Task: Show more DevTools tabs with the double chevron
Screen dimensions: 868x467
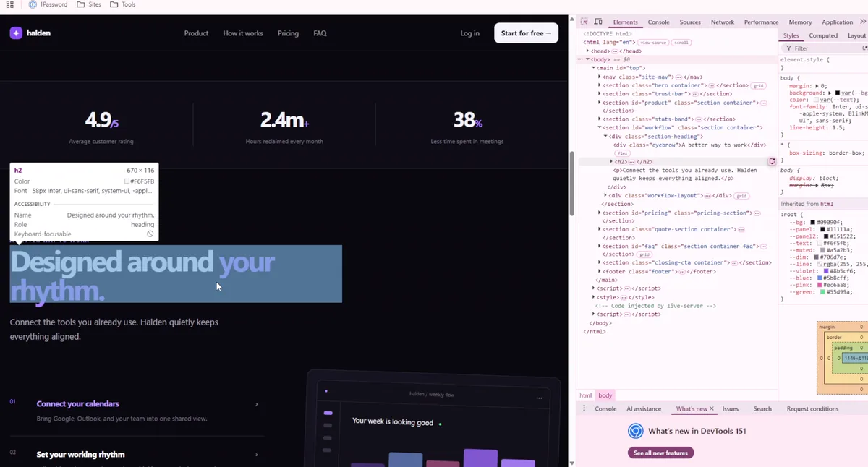Action: coord(862,22)
